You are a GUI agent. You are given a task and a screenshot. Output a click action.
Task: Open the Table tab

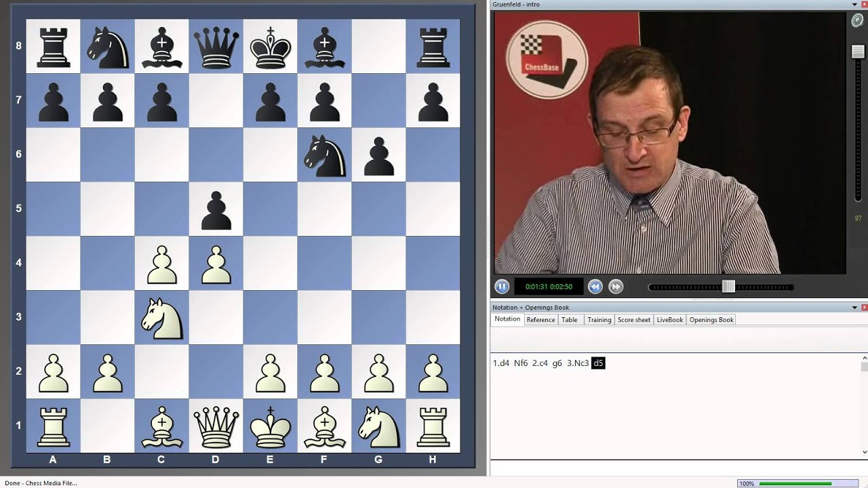[x=570, y=320]
